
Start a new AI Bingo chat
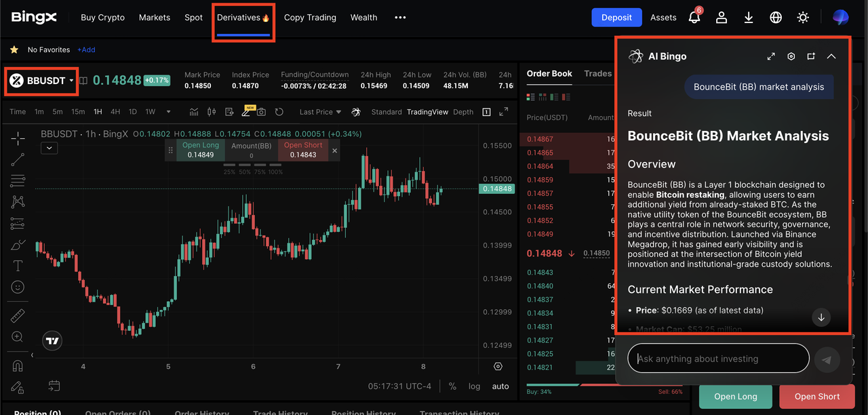(811, 56)
